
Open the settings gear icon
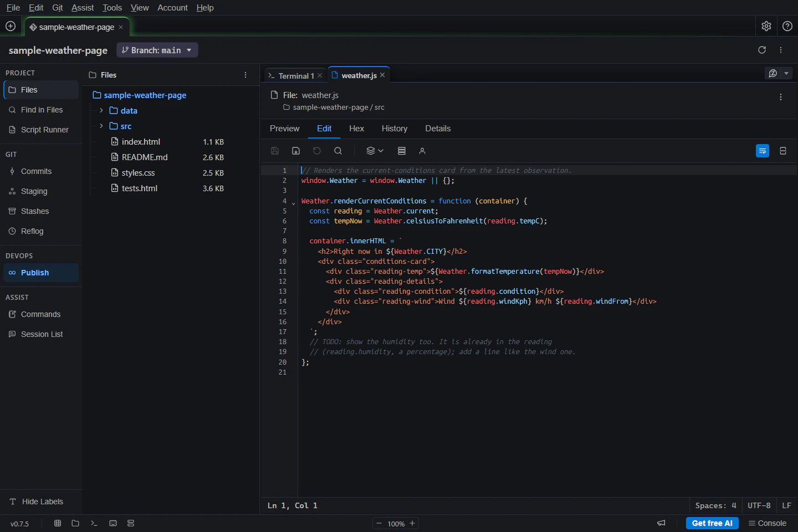tap(766, 26)
